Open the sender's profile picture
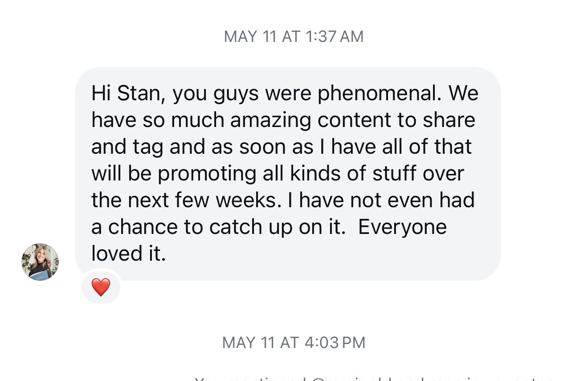Screen dimensions: 588x381 pyautogui.click(x=40, y=262)
